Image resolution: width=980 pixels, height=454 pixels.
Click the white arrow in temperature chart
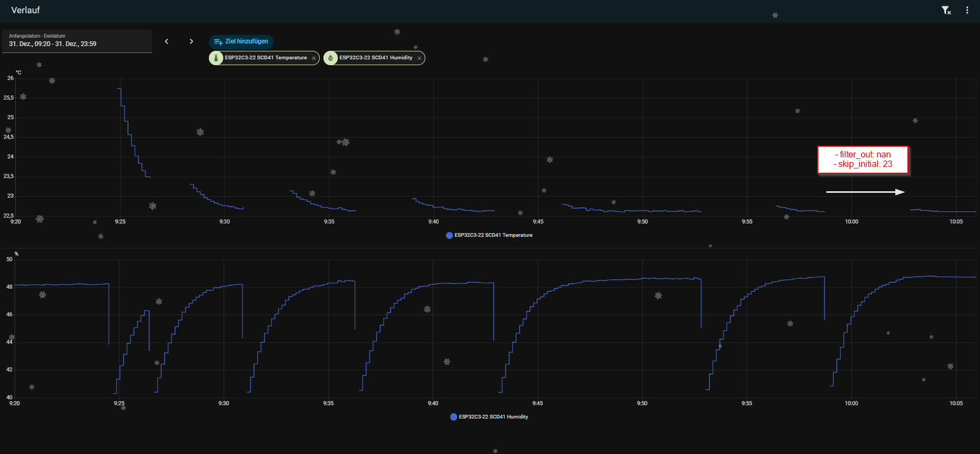coord(865,192)
